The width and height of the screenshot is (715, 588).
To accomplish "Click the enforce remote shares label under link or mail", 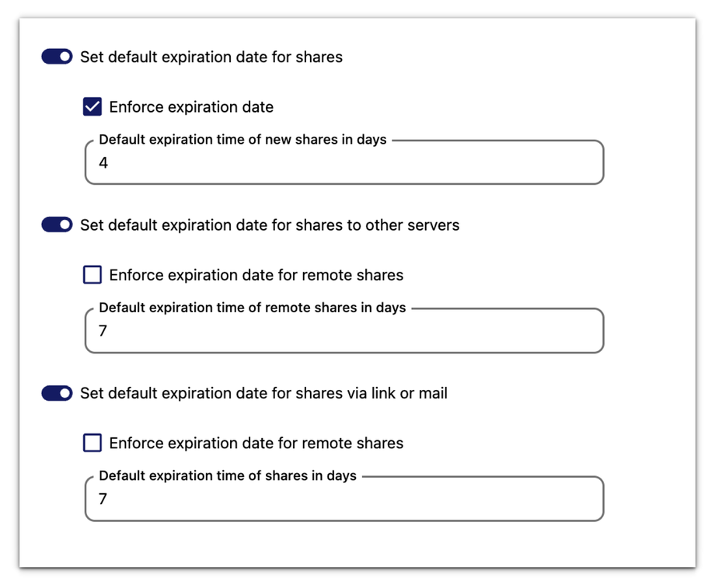I will 256,443.
